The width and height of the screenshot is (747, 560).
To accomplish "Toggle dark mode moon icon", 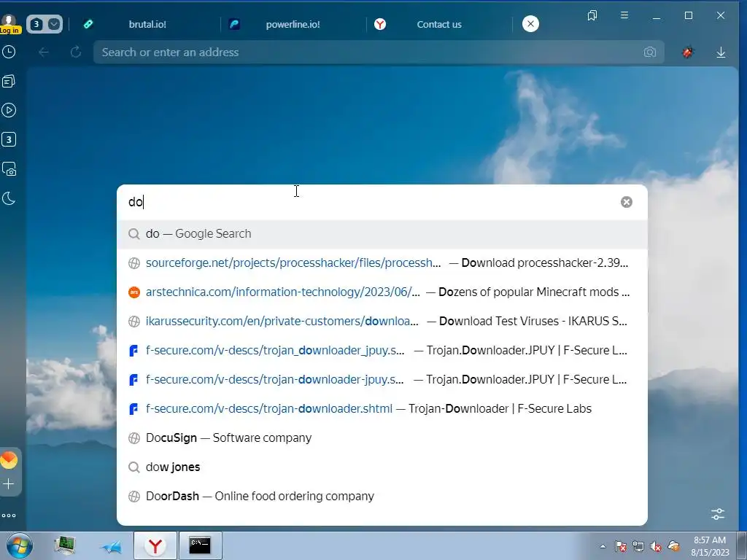I will (x=9, y=198).
